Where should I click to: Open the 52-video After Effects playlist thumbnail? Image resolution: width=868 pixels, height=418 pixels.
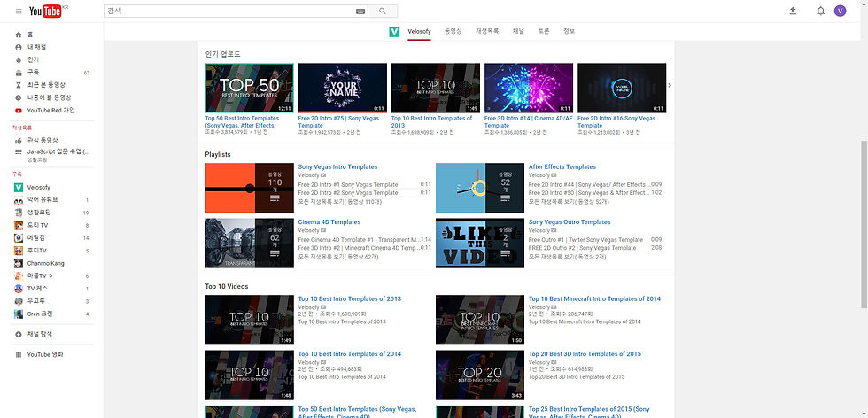point(479,188)
